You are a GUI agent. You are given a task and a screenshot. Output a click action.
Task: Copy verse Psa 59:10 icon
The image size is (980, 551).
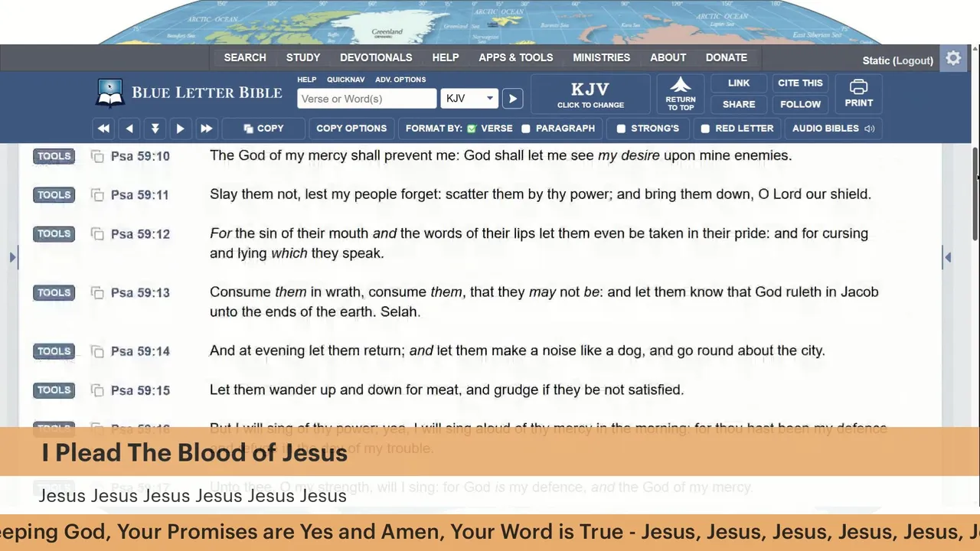pos(97,156)
